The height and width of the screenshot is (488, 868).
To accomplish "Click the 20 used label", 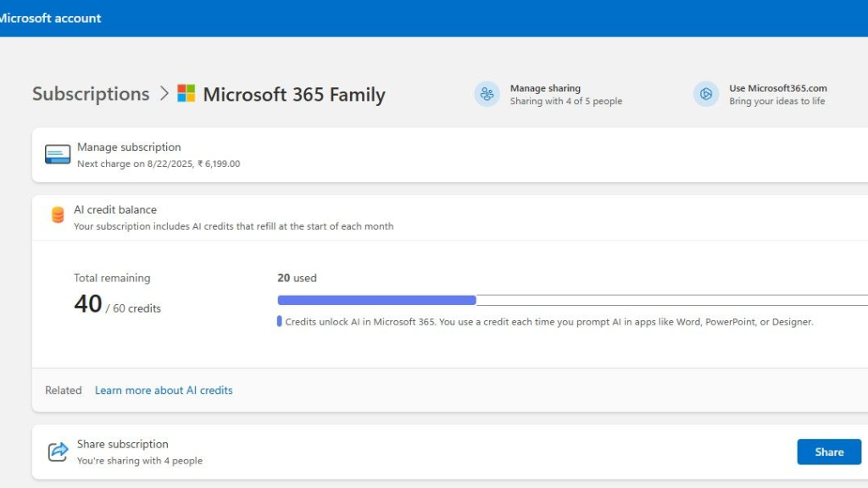I will coord(298,278).
